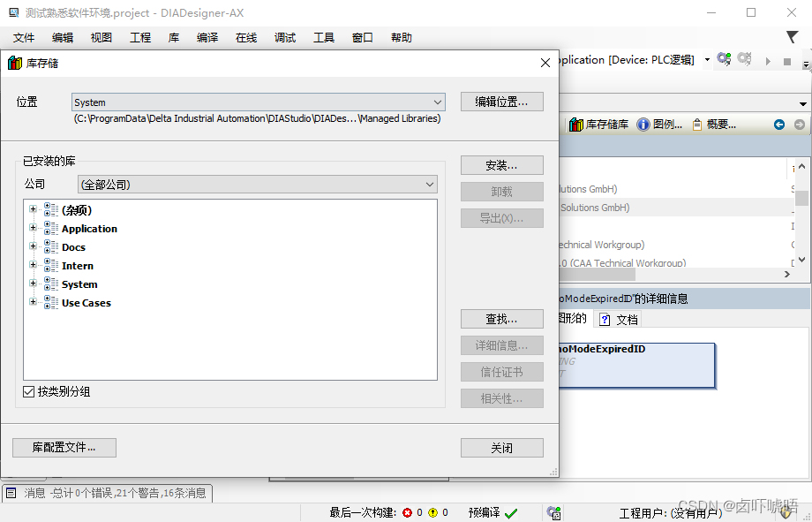
Task: Click the gray forward arrow icon
Action: [799, 125]
